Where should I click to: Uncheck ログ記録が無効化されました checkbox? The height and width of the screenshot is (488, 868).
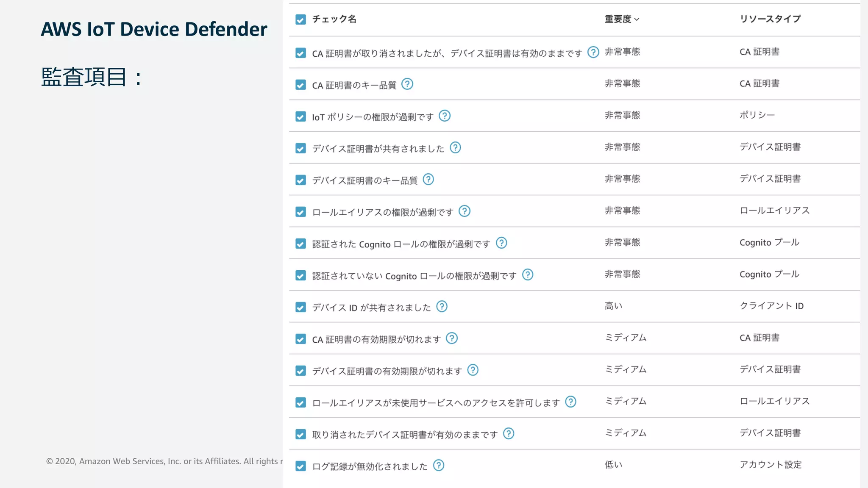coord(300,466)
